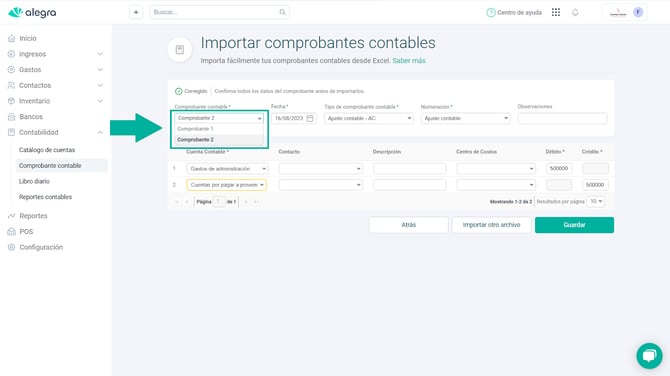
Task: Collapse the Contabilidad sidebar section
Action: (100, 132)
